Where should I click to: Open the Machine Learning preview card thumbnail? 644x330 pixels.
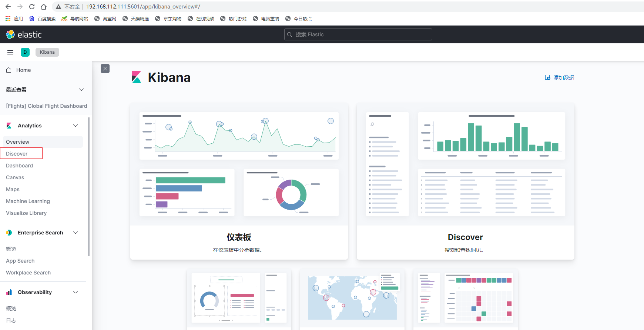(x=466, y=298)
